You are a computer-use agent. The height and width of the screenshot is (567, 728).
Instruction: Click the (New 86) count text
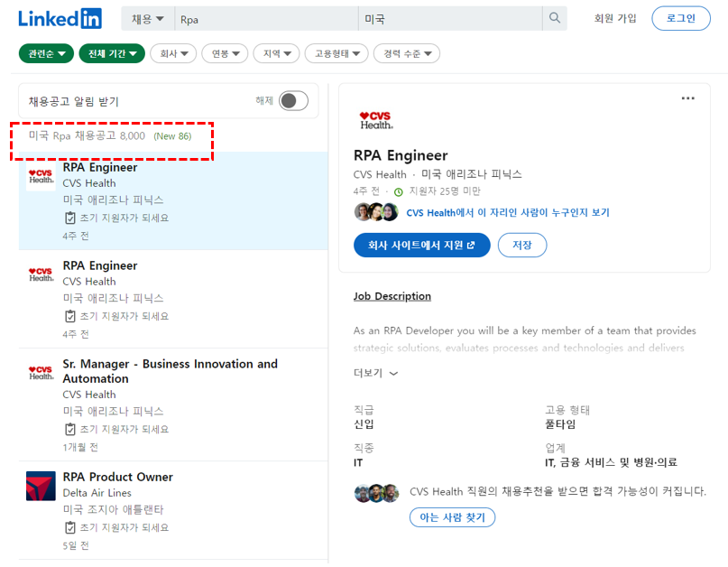pyautogui.click(x=172, y=136)
